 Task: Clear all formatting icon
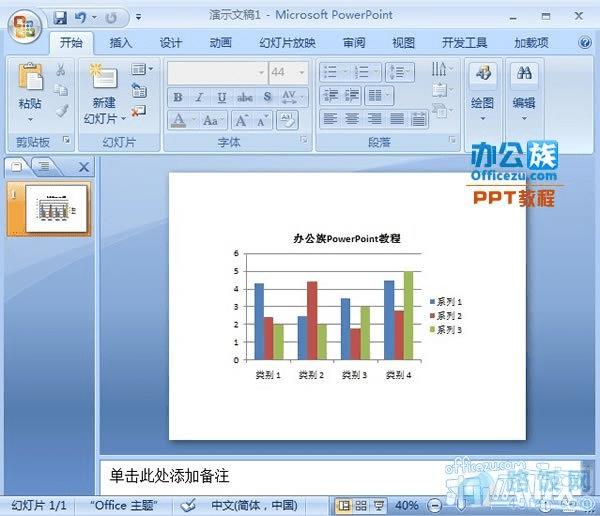[x=287, y=121]
